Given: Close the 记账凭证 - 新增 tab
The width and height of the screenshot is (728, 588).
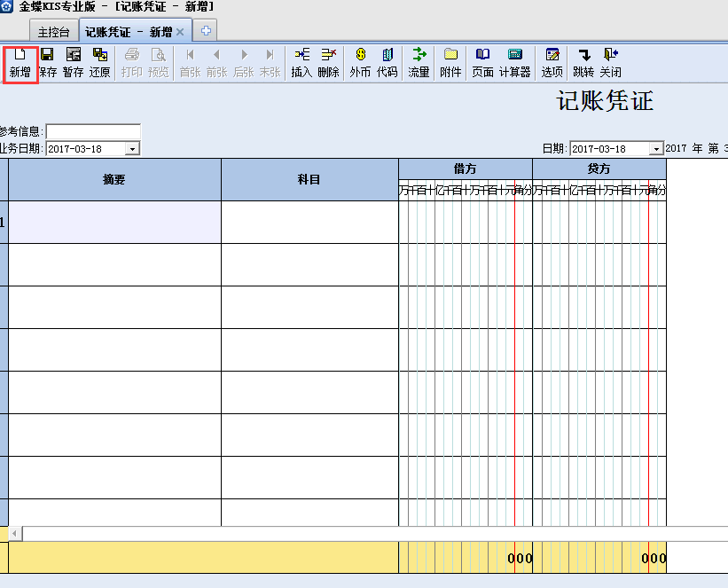Looking at the screenshot, I should (x=180, y=32).
